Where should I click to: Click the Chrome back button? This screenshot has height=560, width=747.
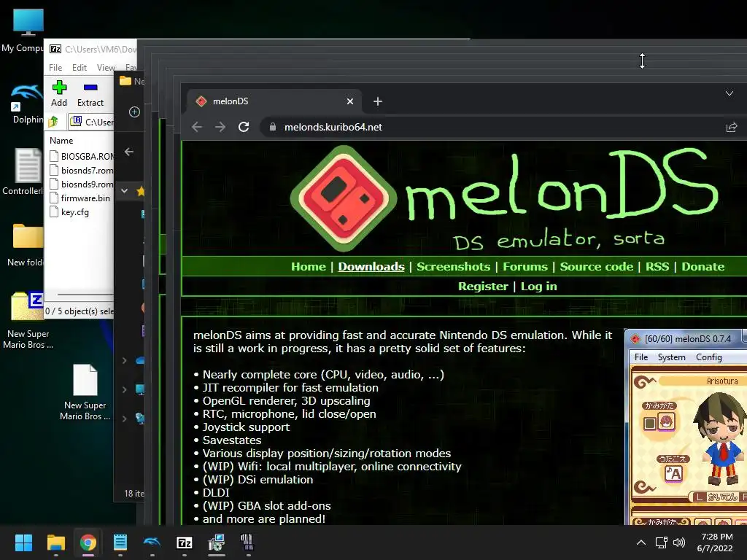click(x=197, y=127)
